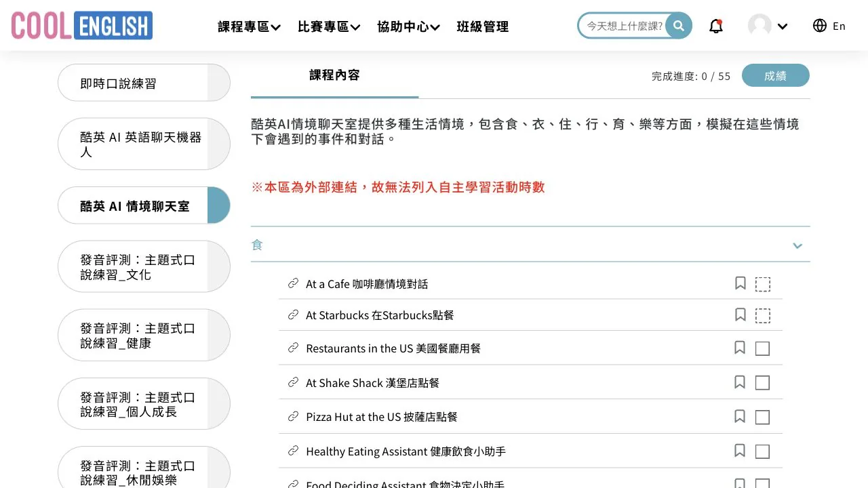Screen dimensions: 868x488
Task: Tick checkbox for Restaurants in the US
Action: click(762, 348)
